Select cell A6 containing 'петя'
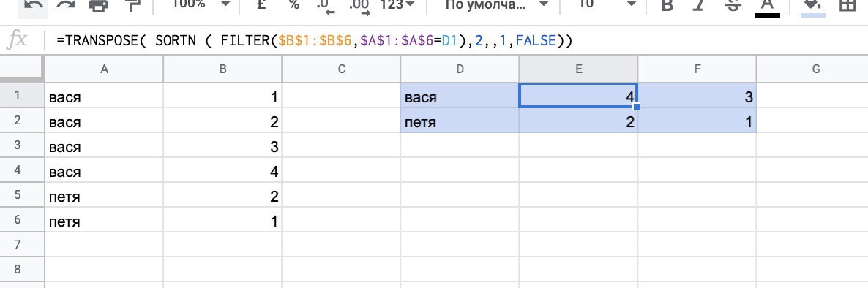Image resolution: width=868 pixels, height=288 pixels. coord(104,219)
